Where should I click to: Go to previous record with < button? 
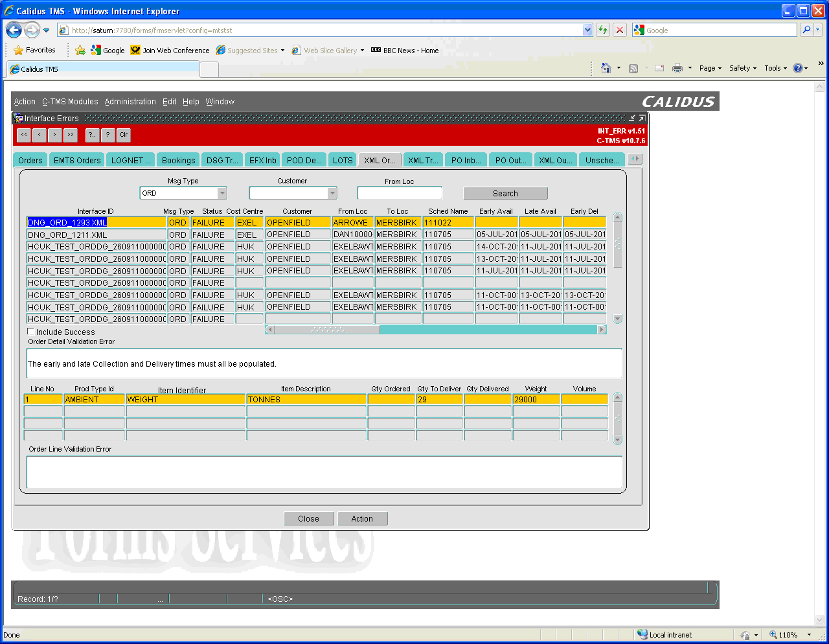(40, 135)
